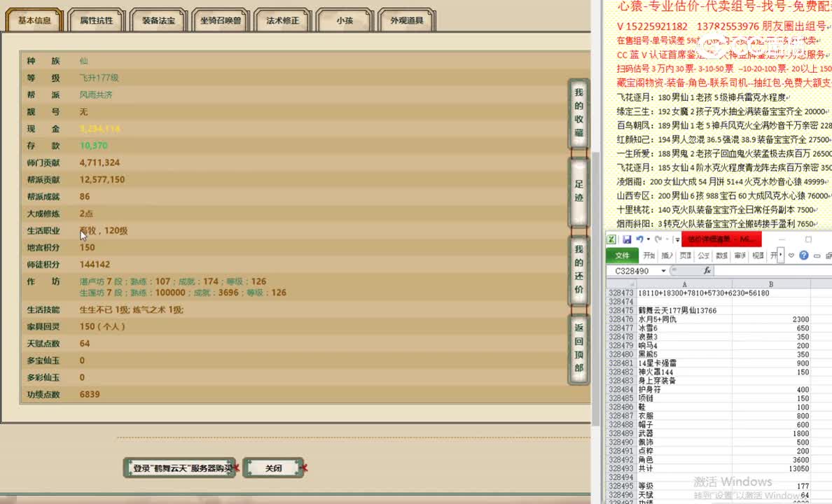Click the Save icon in Excel's Quick Access Toolbar
This screenshot has width=832, height=504.
coord(628,239)
